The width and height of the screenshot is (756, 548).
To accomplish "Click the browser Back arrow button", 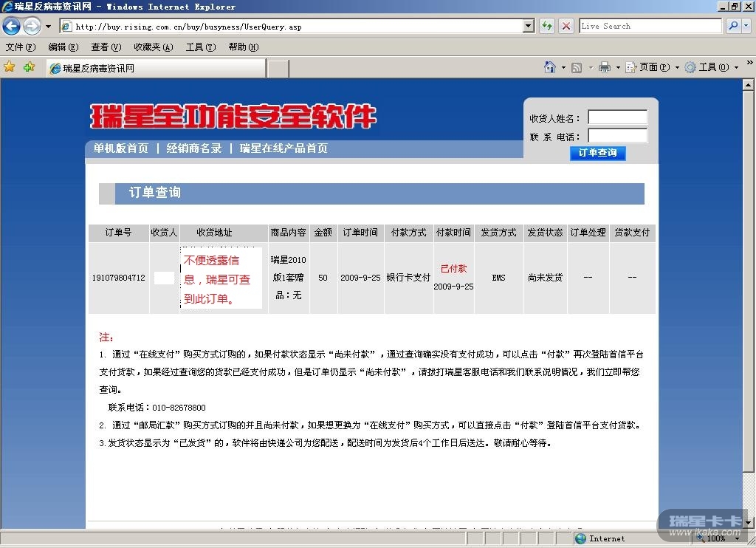I will tap(12, 26).
